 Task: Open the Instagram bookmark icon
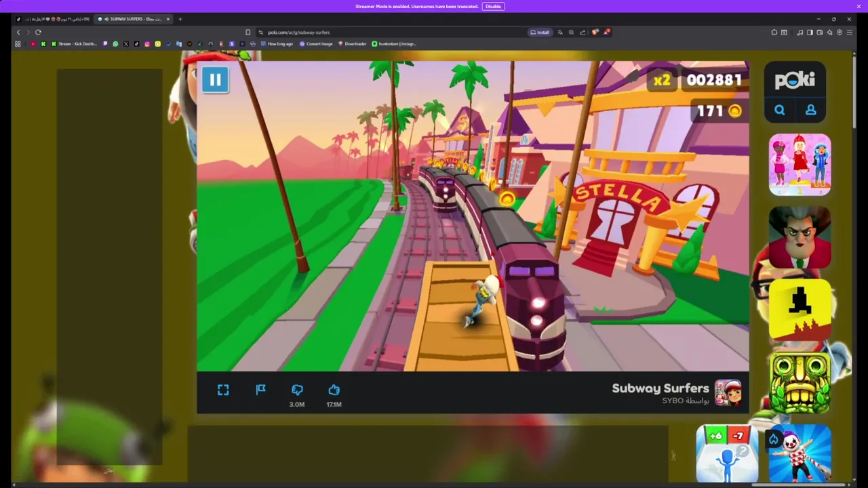point(147,44)
